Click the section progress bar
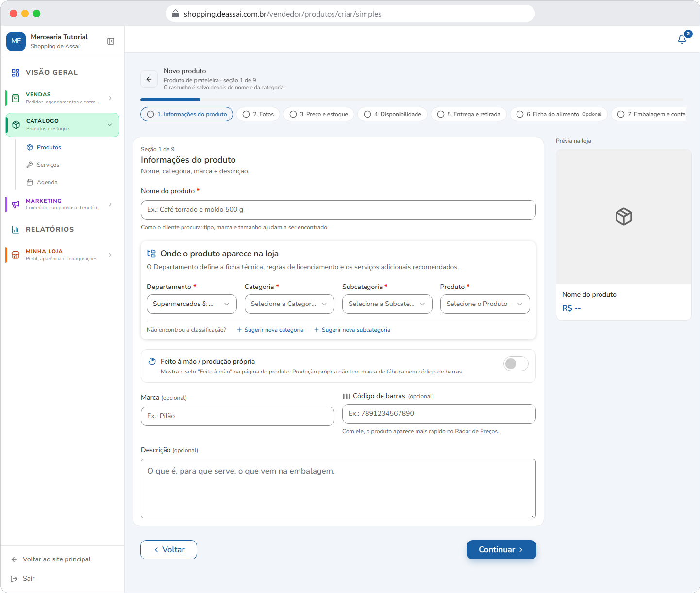The width and height of the screenshot is (700, 593). pyautogui.click(x=412, y=100)
